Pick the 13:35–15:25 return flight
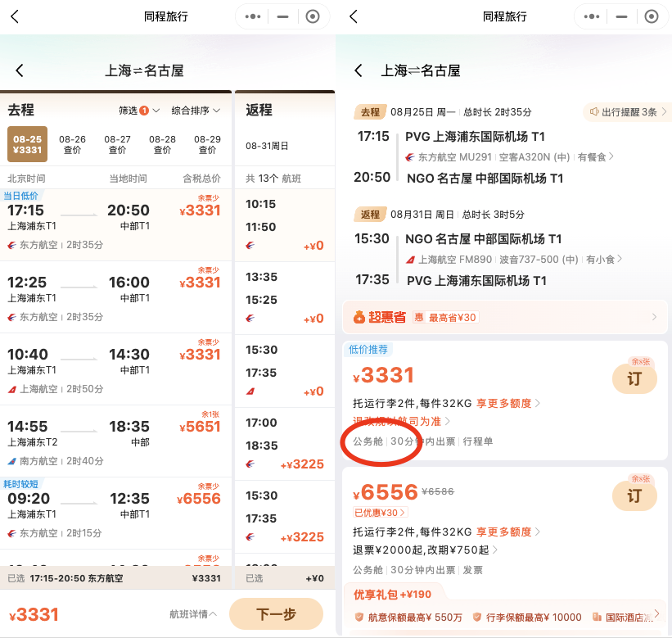The height and width of the screenshot is (638, 672). point(285,298)
